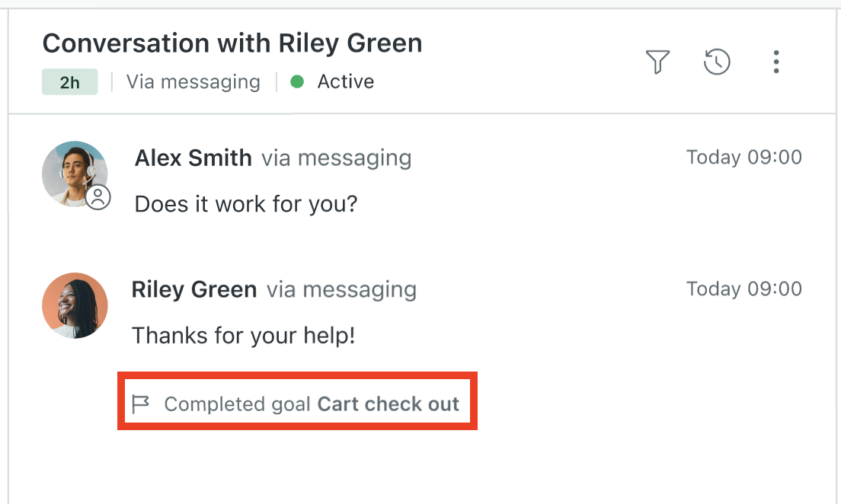Show conversation history via clock icon
The width and height of the screenshot is (841, 504).
(x=717, y=62)
